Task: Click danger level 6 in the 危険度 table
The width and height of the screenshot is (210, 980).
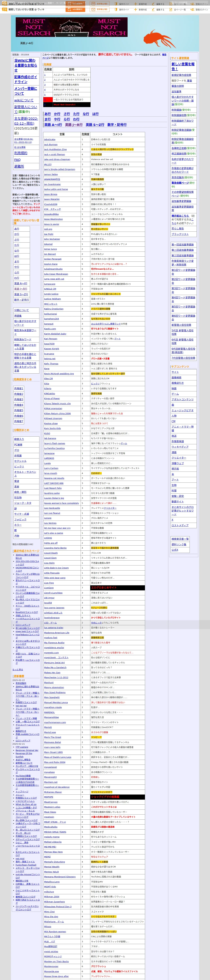Action: pos(45,99)
